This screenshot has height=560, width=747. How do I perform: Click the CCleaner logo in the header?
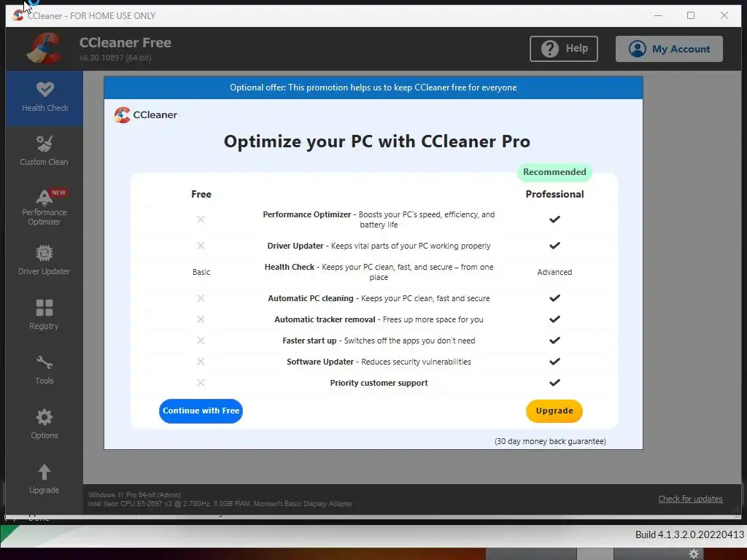point(44,48)
